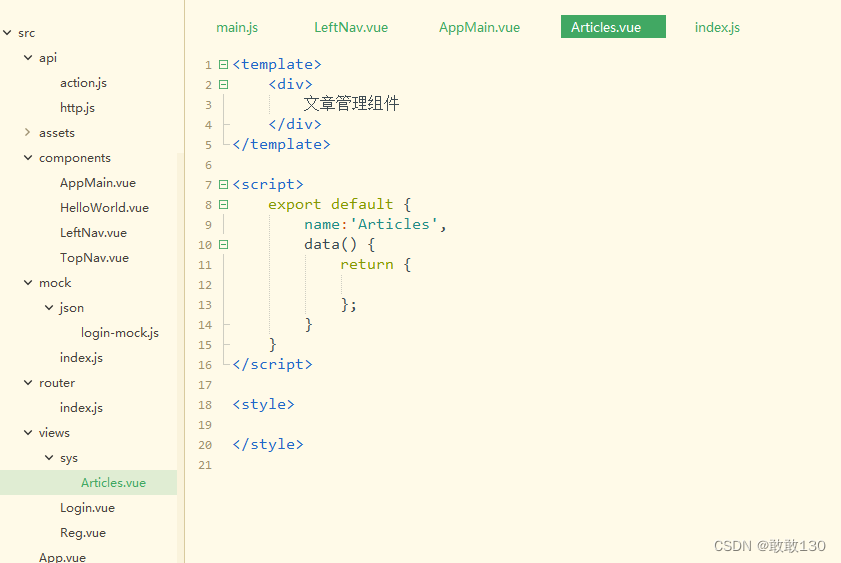841x563 pixels.
Task: Switch to the LeftNav.vue tab
Action: [x=351, y=27]
